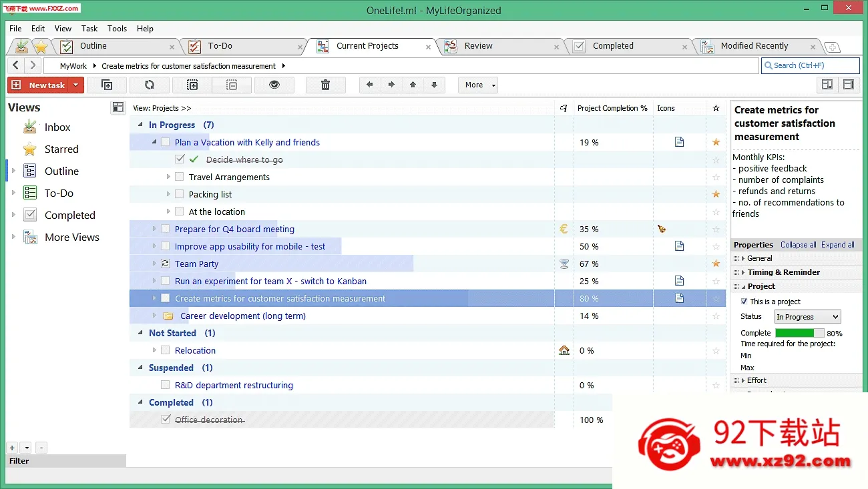Move task up with arrow icon
The width and height of the screenshot is (868, 489).
coord(413,85)
